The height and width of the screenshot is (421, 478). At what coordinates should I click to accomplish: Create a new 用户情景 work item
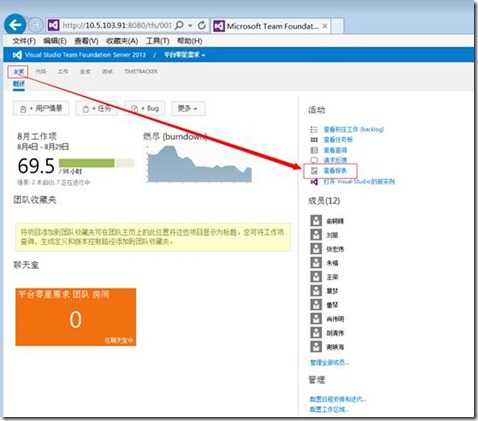pyautogui.click(x=41, y=109)
